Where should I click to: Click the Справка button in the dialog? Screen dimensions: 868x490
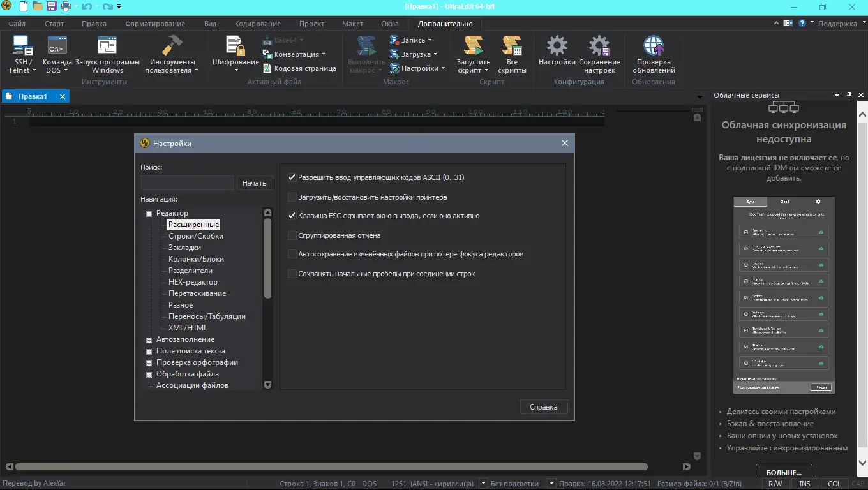[544, 407]
